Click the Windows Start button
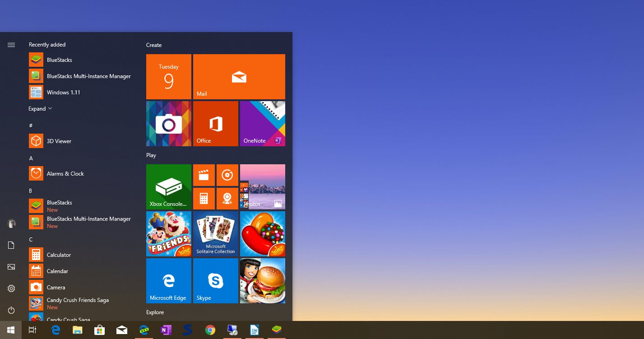The image size is (644, 339). tap(11, 330)
